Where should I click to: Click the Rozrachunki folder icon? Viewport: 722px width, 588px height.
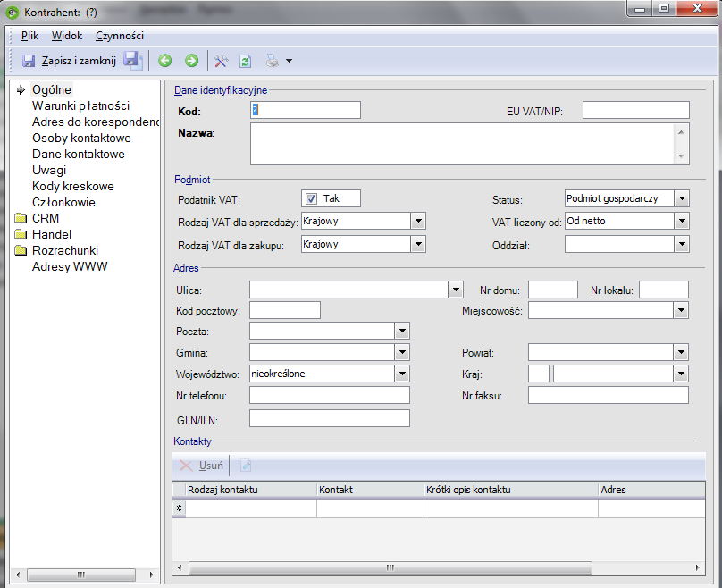[21, 250]
